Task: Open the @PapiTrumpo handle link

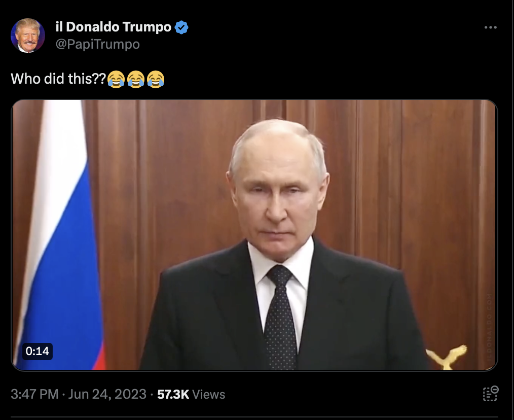Action: pos(98,44)
